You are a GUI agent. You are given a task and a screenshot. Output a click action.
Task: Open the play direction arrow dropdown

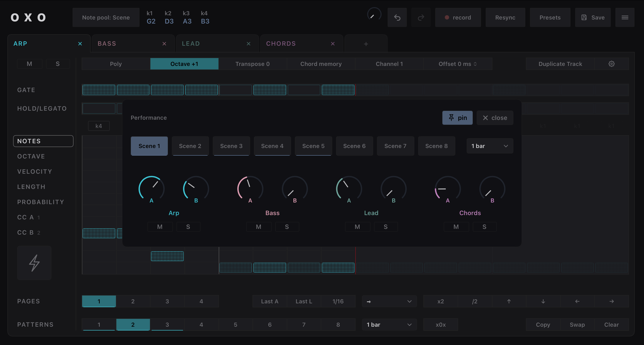389,301
